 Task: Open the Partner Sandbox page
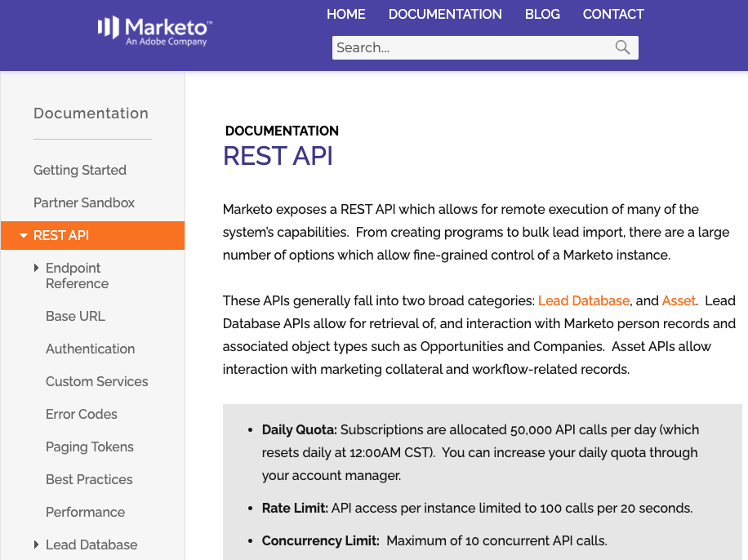[x=84, y=202]
